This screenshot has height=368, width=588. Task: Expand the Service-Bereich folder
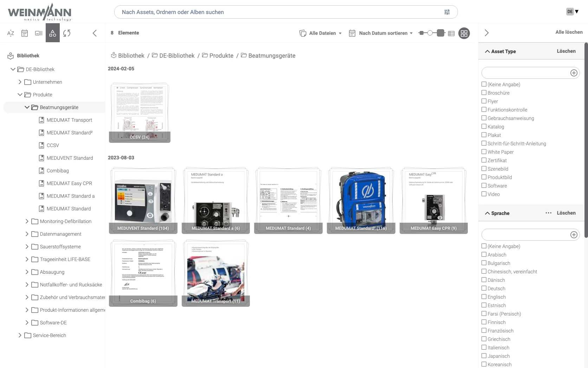(x=20, y=335)
